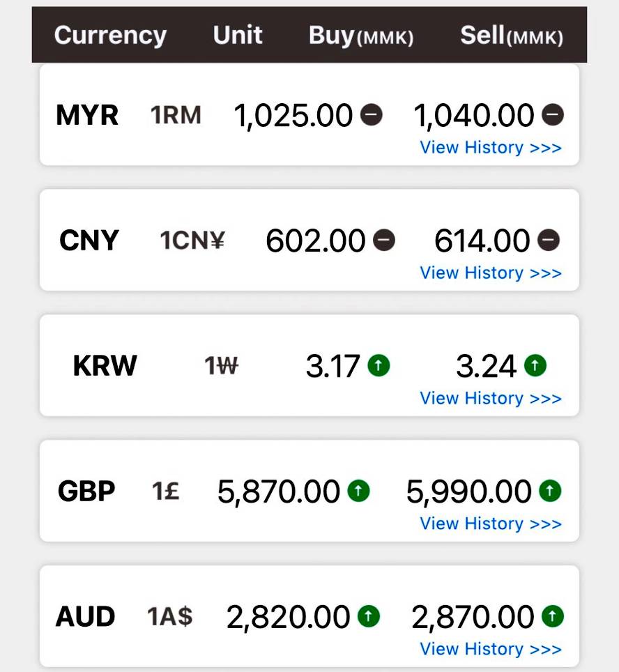The image size is (619, 672).
Task: Click the MYR buy rate unchanged indicator icon
Action: (372, 114)
